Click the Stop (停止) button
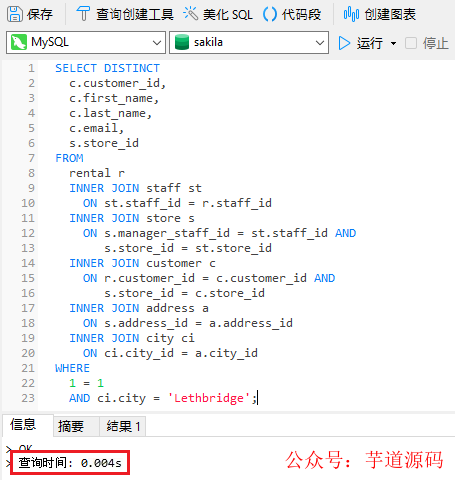The image size is (455, 480). pyautogui.click(x=427, y=43)
